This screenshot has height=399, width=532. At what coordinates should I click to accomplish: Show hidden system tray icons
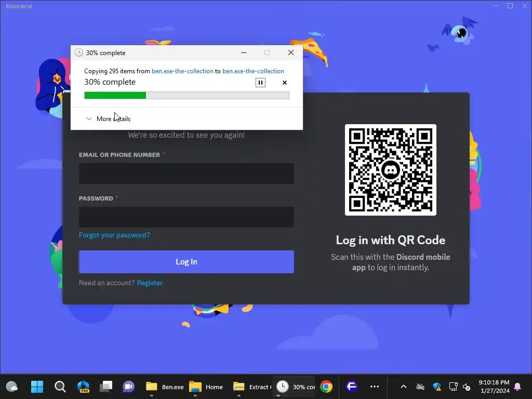pos(403,387)
